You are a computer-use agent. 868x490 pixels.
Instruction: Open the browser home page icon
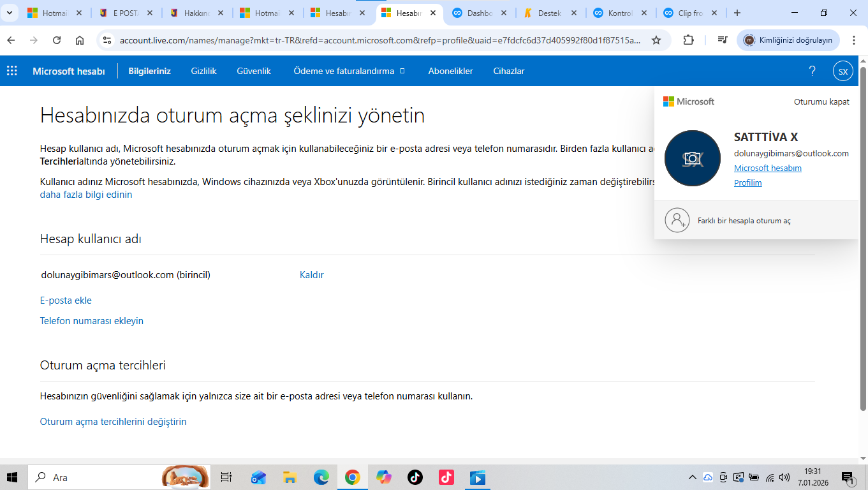click(x=80, y=40)
